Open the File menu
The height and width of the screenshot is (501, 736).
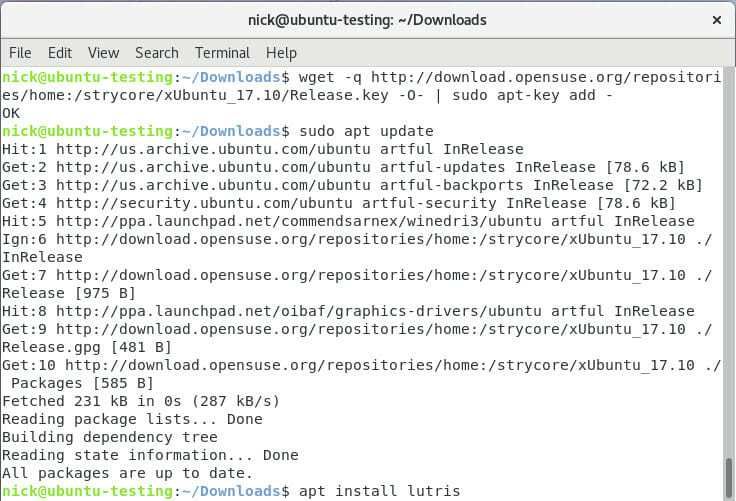(x=20, y=53)
